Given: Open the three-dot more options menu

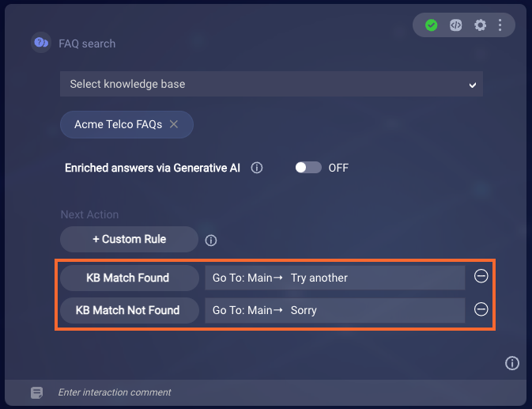Looking at the screenshot, I should [500, 25].
